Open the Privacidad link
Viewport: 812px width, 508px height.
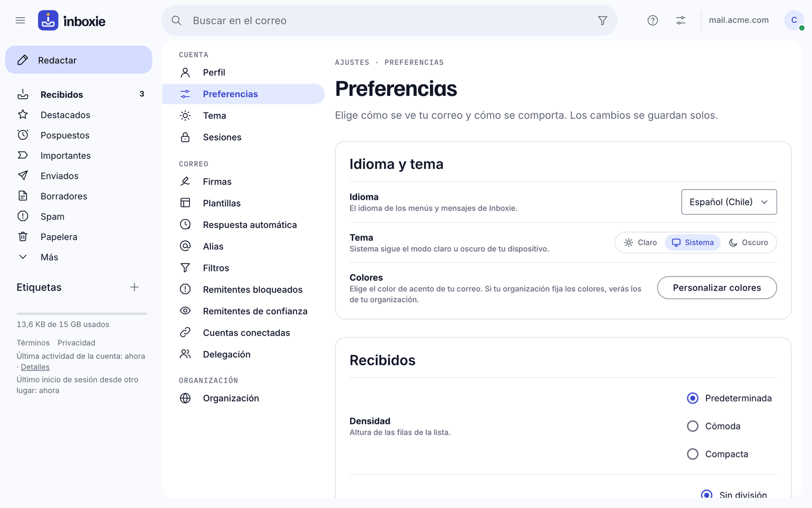76,343
